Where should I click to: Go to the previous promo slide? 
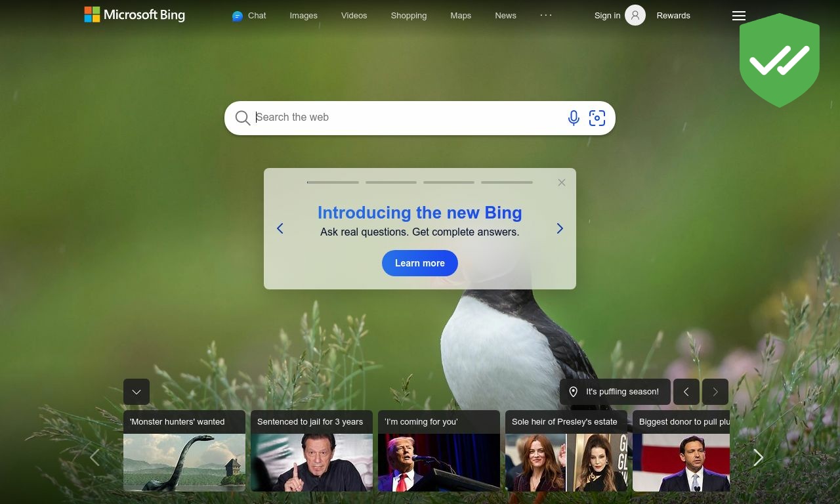tap(280, 228)
